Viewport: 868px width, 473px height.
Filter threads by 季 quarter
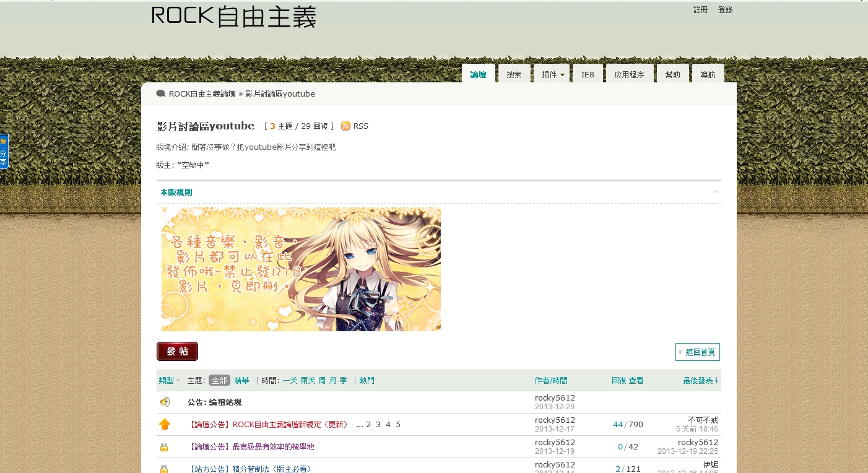click(x=343, y=380)
